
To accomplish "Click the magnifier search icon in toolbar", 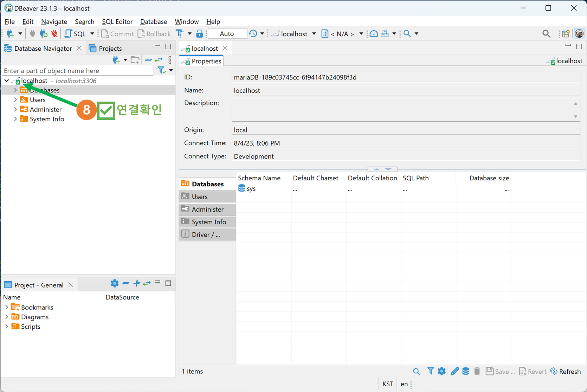I will click(407, 34).
